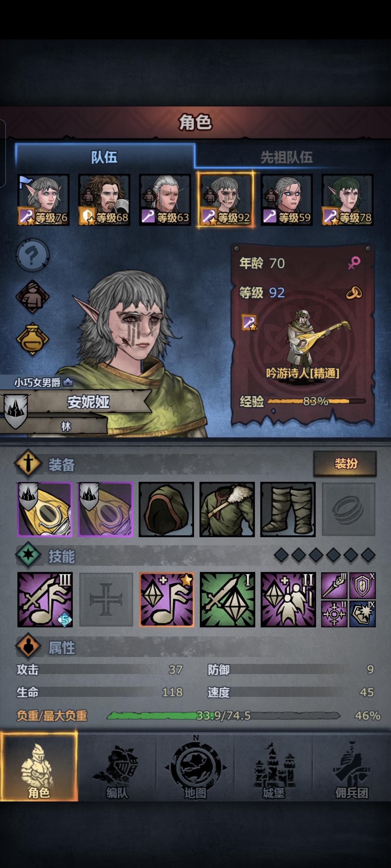Select the 队伍 tab
The image size is (391, 868).
[105, 157]
